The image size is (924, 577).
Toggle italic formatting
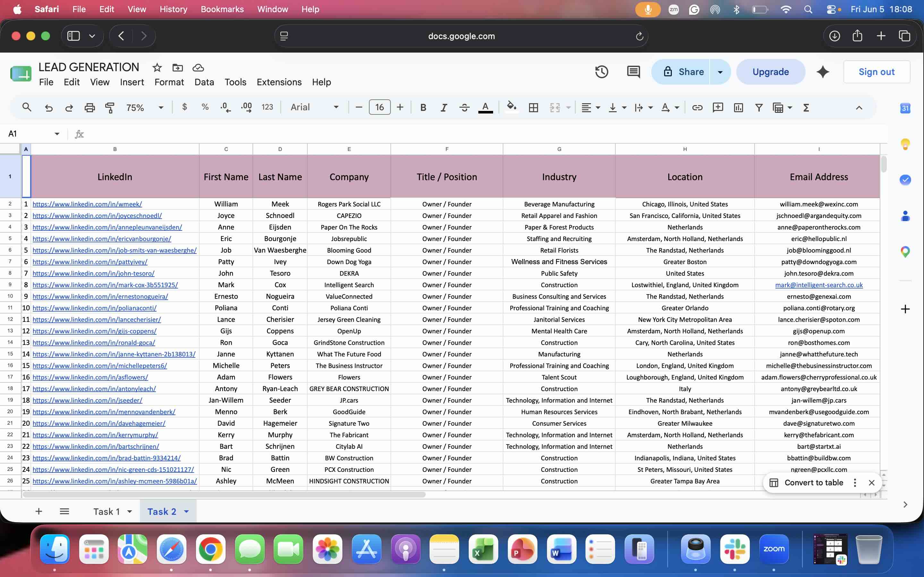click(x=443, y=108)
